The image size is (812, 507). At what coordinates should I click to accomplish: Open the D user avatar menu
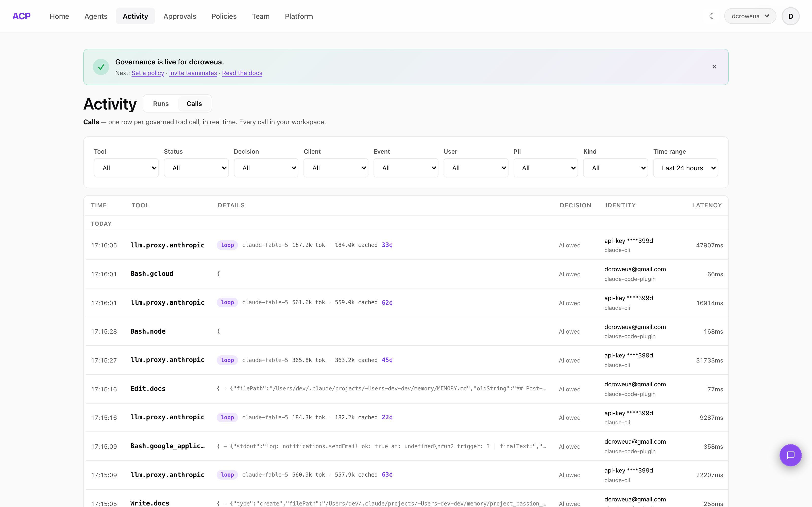pos(790,16)
